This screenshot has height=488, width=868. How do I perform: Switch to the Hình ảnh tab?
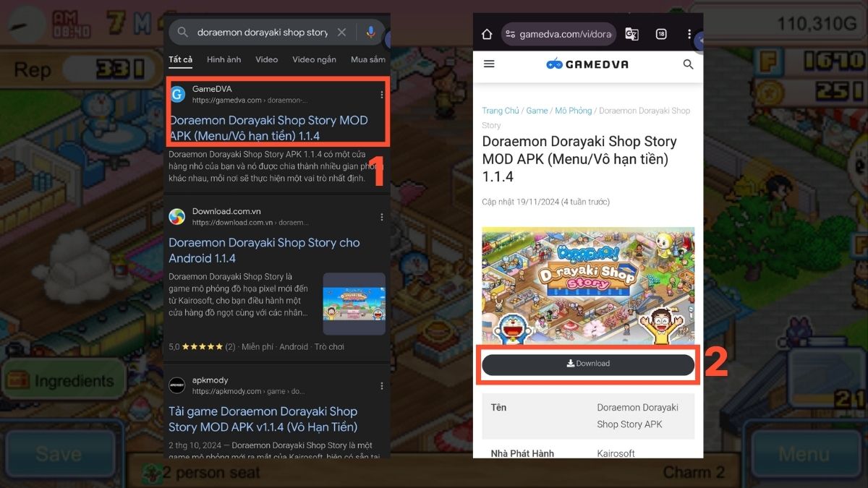pos(224,59)
